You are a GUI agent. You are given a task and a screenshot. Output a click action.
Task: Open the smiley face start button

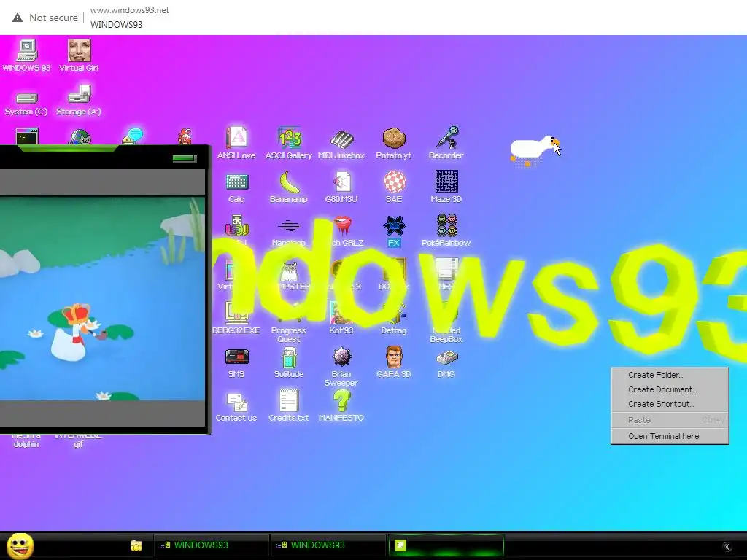(20, 545)
